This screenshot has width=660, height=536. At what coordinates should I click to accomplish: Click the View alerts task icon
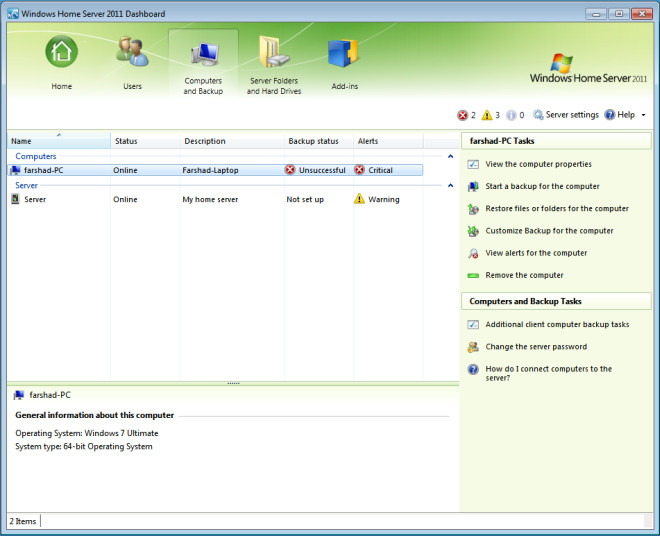coord(473,253)
